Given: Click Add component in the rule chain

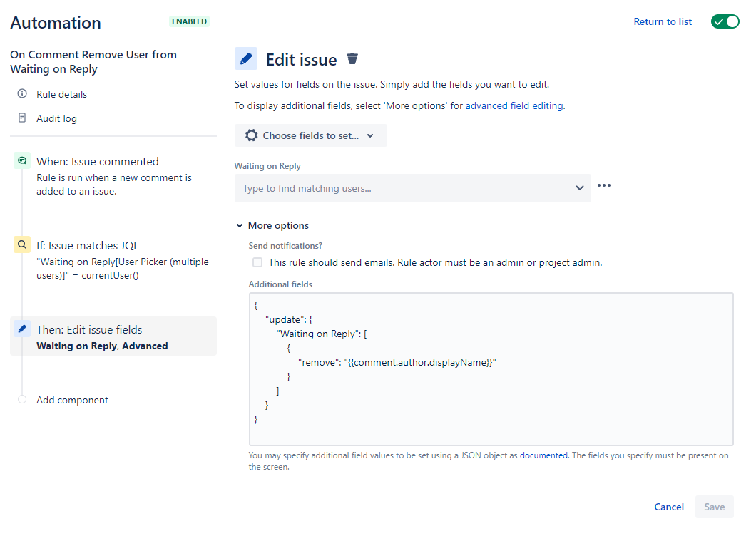Looking at the screenshot, I should pos(72,400).
